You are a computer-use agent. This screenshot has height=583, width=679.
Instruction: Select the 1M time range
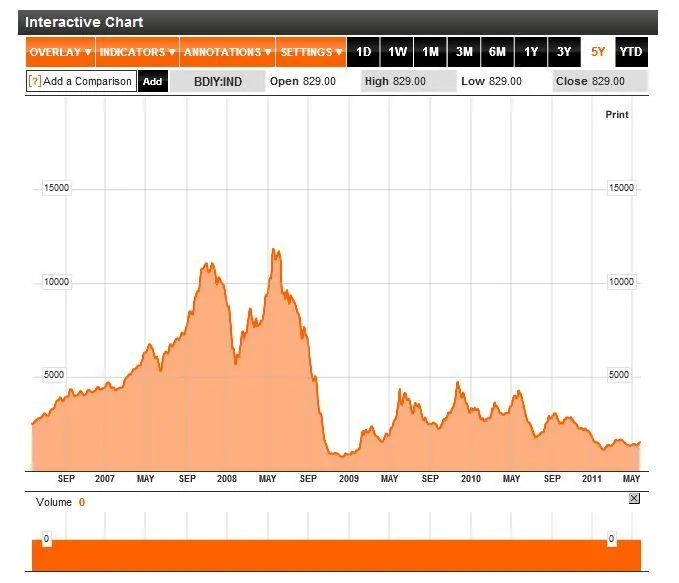pos(430,52)
